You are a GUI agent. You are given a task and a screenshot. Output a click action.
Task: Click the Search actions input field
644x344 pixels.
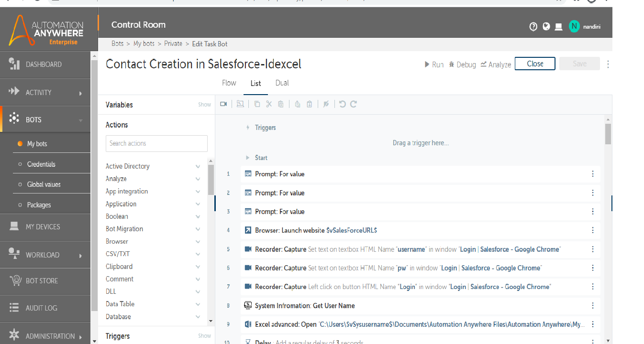click(x=156, y=143)
